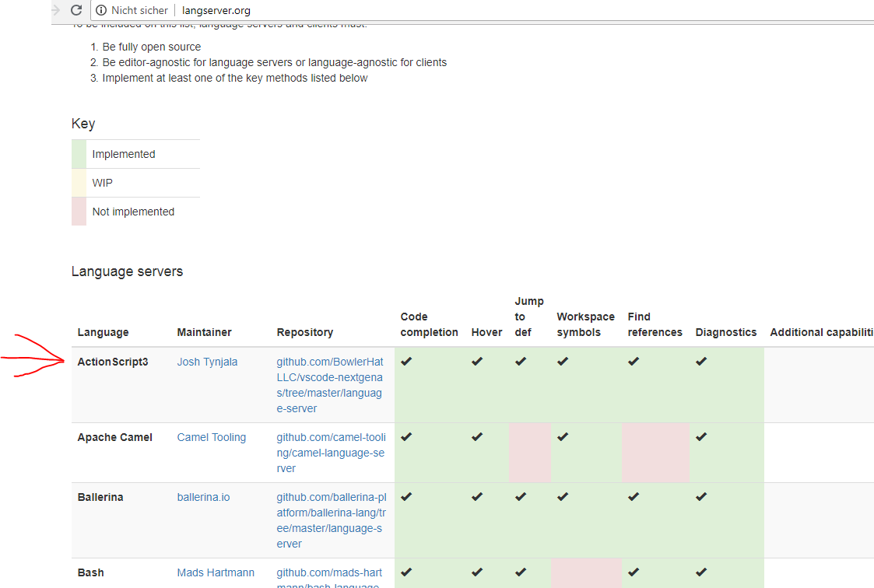Screen dimensions: 874x588
Task: Click the Hover checkmark for Bash
Action: (x=476, y=572)
